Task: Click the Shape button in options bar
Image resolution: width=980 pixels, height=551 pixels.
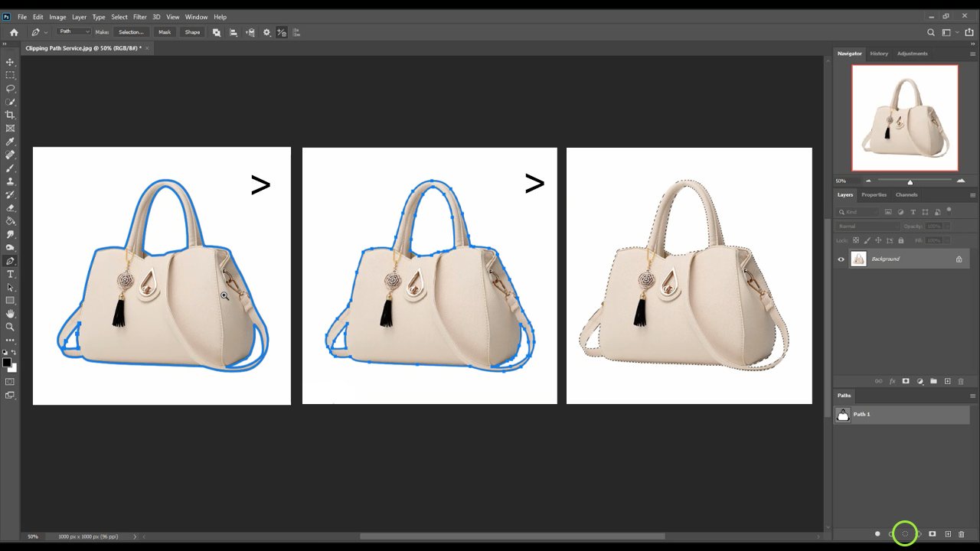Action: point(192,32)
